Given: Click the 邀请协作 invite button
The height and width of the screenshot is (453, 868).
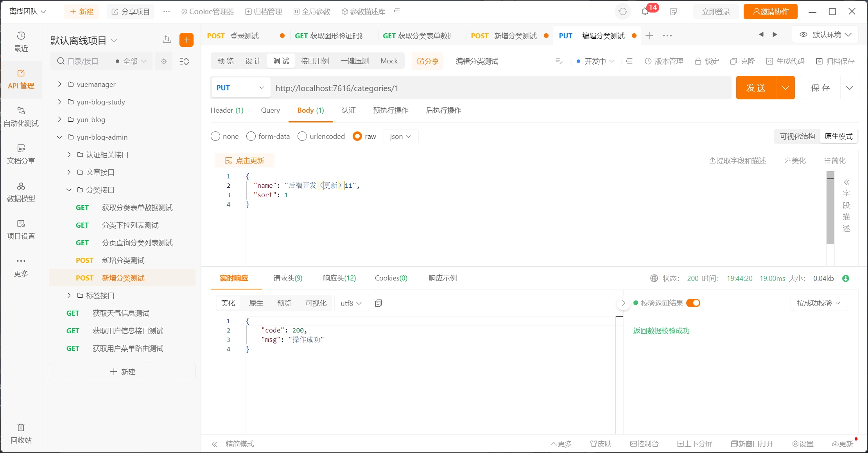Looking at the screenshot, I should [770, 12].
